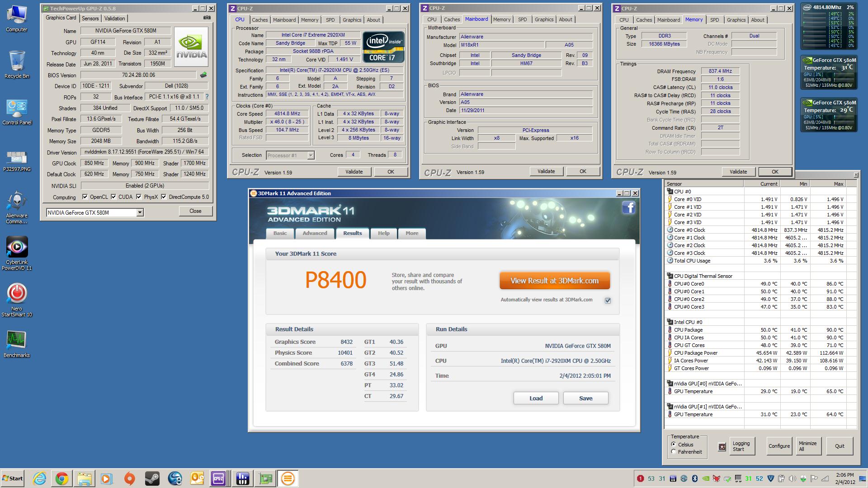Switch to the Advanced tab in 3DMark 11
Image resolution: width=868 pixels, height=488 pixels.
[315, 233]
